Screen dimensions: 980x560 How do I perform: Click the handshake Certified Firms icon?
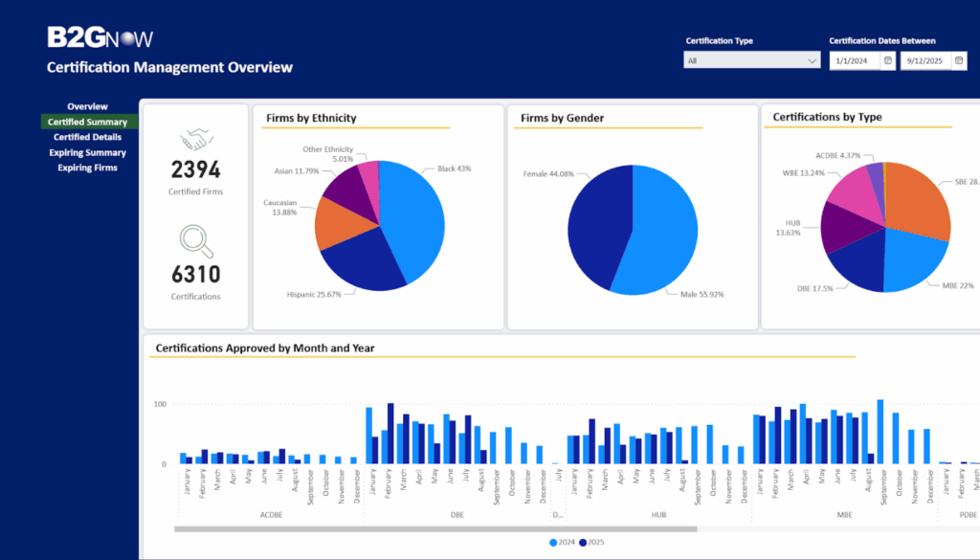[x=196, y=139]
